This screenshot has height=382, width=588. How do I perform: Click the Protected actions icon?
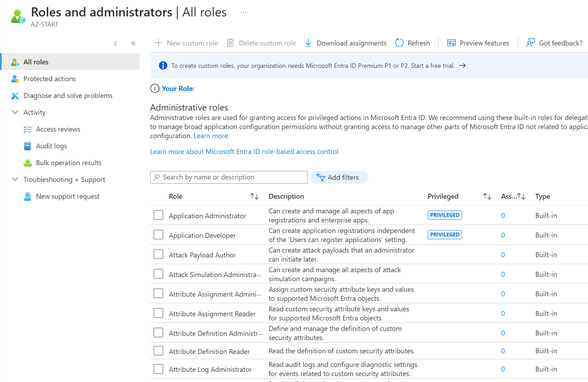[15, 79]
